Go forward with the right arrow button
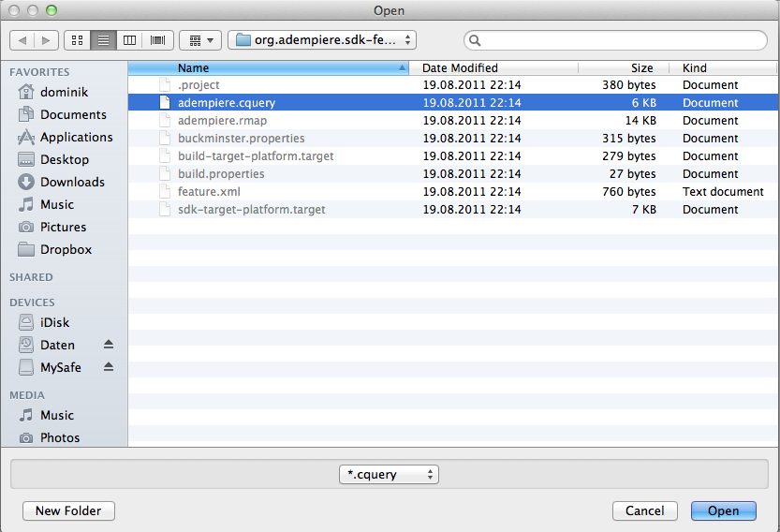The width and height of the screenshot is (780, 532). (46, 40)
